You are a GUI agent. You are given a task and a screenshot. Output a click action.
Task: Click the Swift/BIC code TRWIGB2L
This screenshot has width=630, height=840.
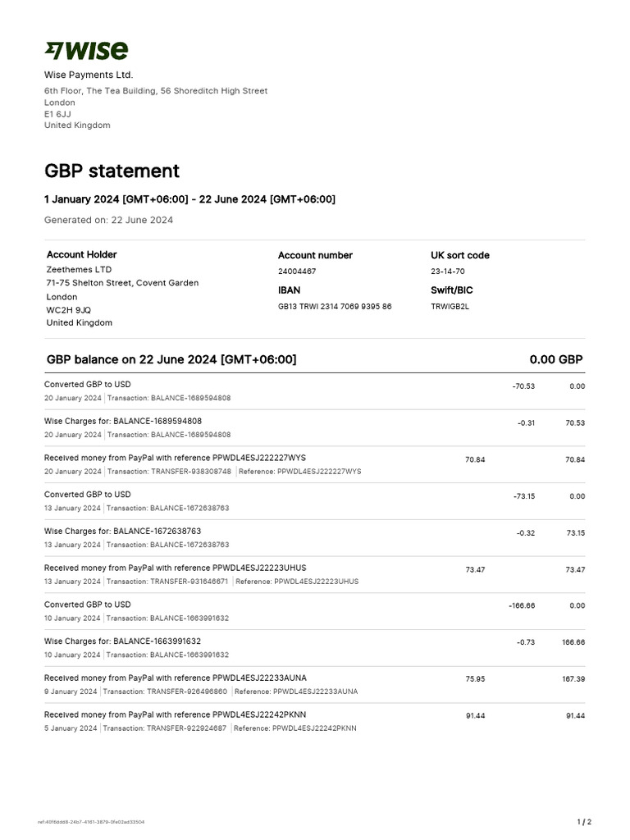[x=451, y=307]
